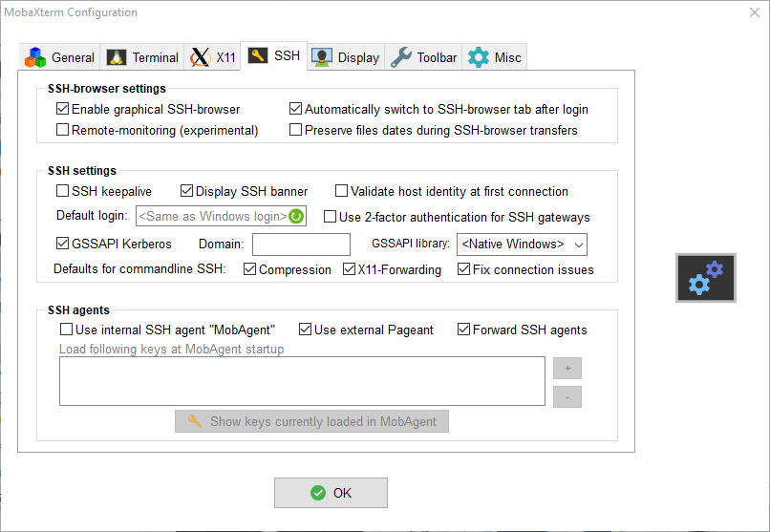Toggle X11-Forwarding checkbox
The height and width of the screenshot is (532, 770).
(349, 269)
